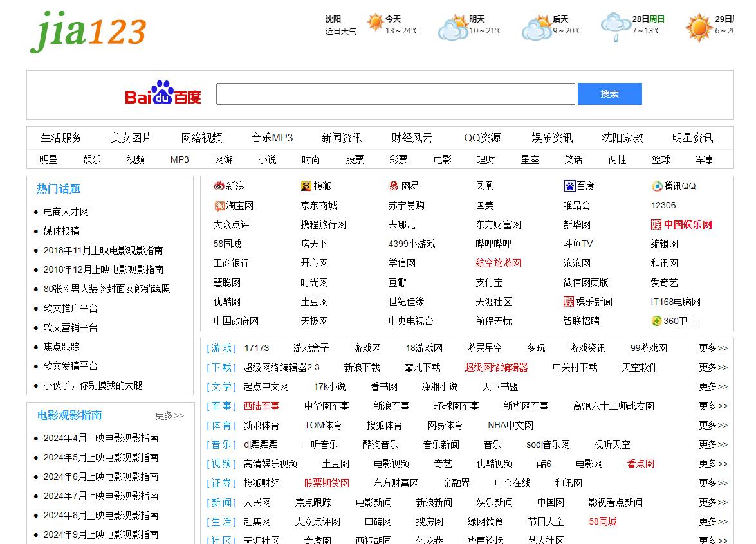Click the jia123 site logo
Image resolution: width=756 pixels, height=544 pixels.
88,32
